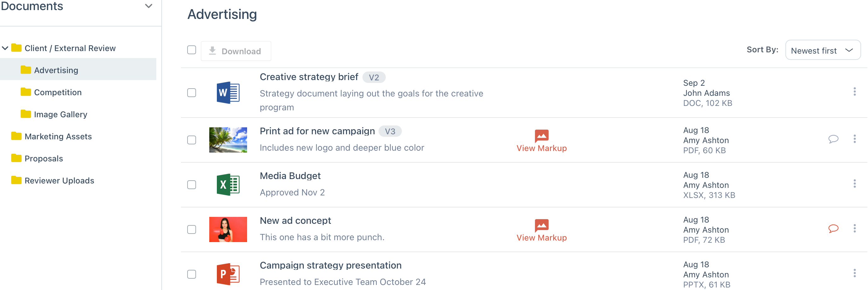Click the PowerPoint icon for Campaign strategy presentation

[228, 274]
